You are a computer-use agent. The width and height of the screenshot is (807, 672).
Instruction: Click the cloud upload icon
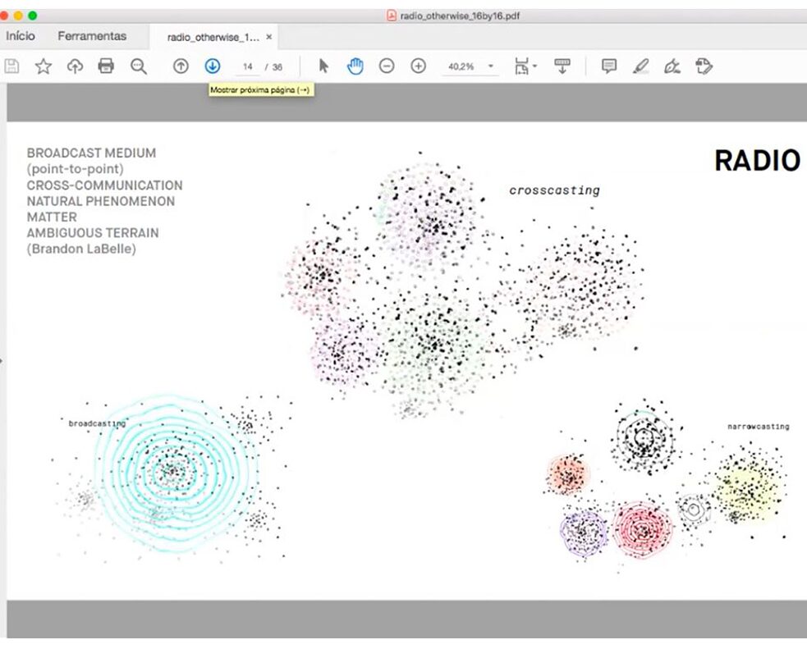coord(75,66)
